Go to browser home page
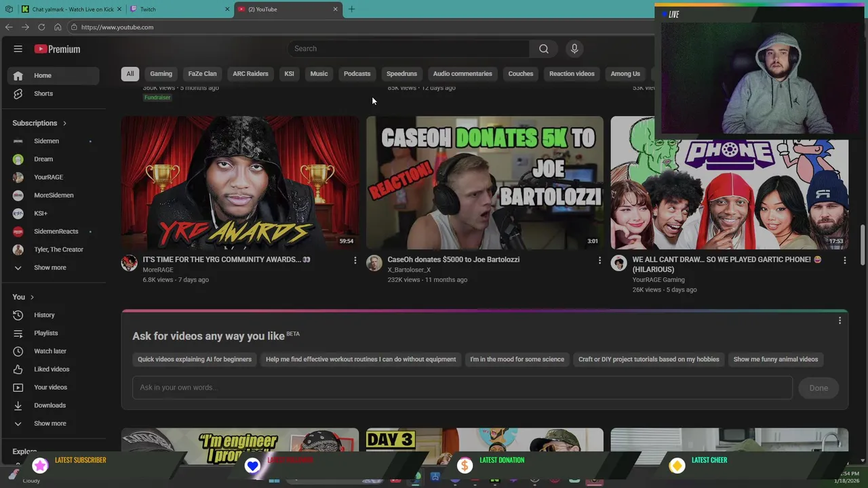This screenshot has width=868, height=488. (58, 27)
